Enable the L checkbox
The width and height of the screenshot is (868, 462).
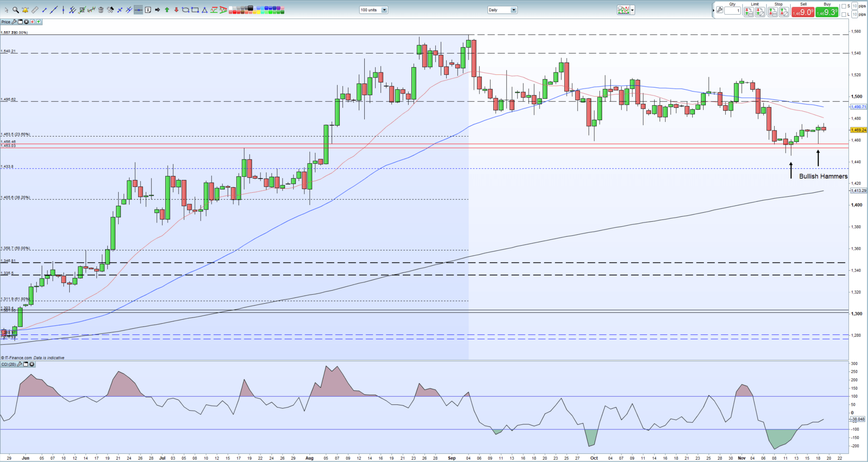(844, 15)
